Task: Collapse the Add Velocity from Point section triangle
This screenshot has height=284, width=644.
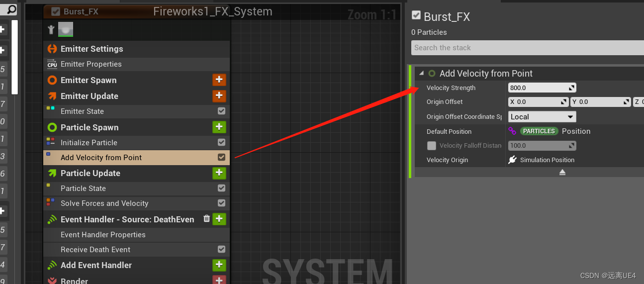Action: tap(422, 73)
